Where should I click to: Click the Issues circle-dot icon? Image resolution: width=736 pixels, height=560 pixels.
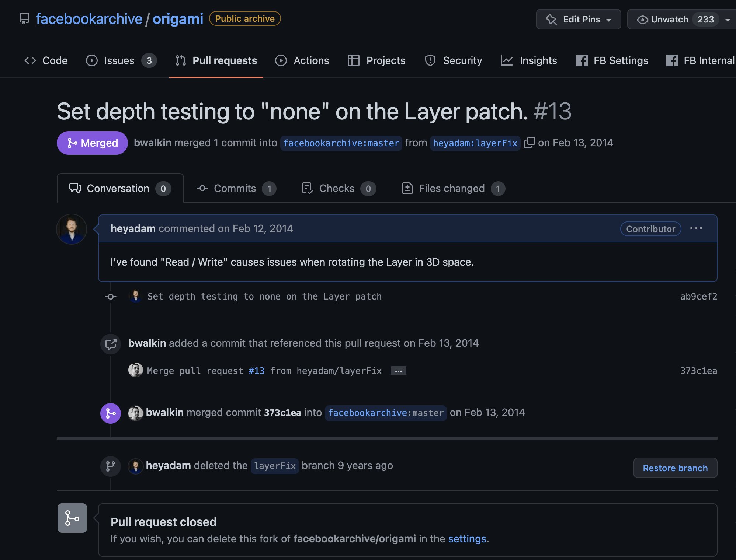point(92,60)
